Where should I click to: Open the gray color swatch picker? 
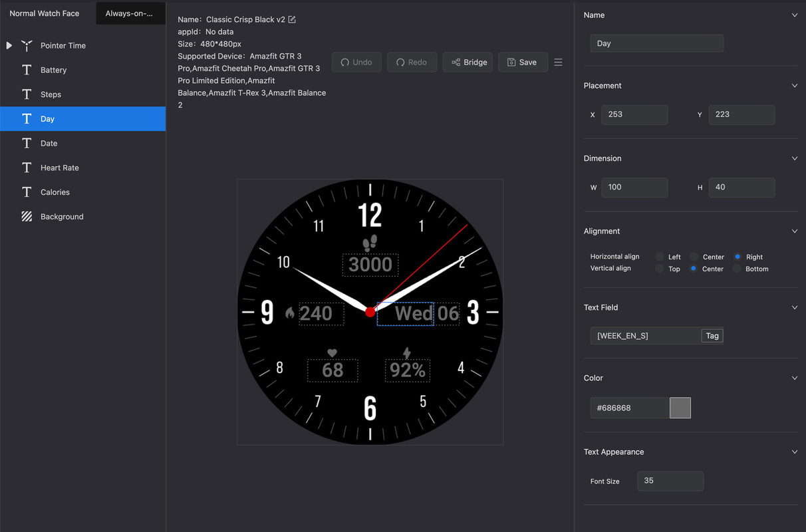[x=680, y=408]
